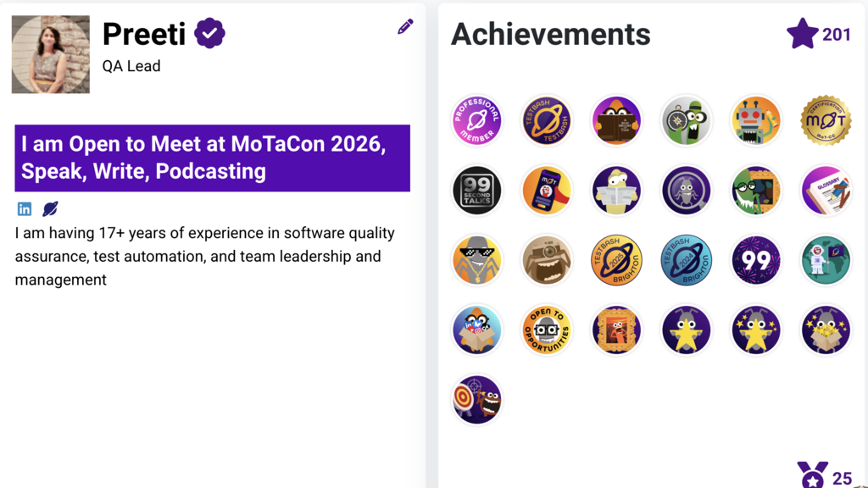Select the Professional Member badge
868x488 pixels.
click(477, 121)
